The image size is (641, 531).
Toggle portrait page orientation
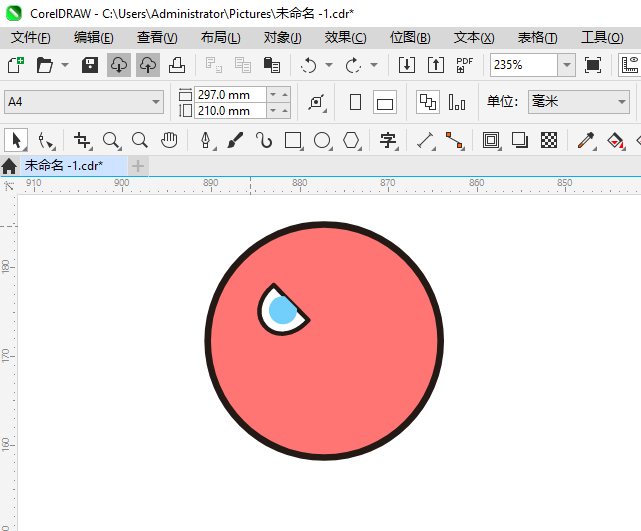tap(355, 102)
